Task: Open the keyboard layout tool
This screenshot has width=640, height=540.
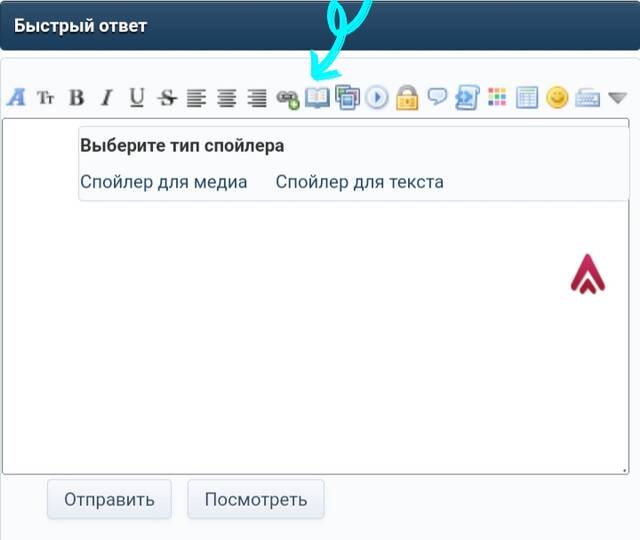Action: pos(587,98)
